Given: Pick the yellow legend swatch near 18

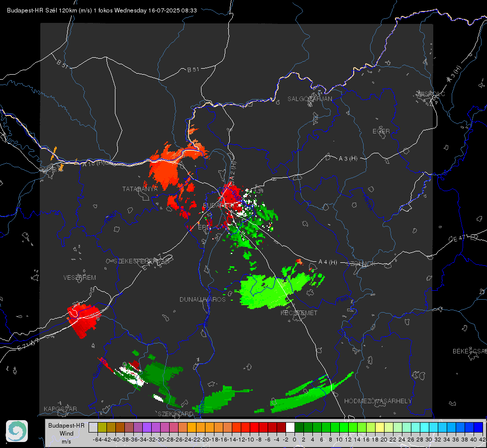Looking at the screenshot, I should point(380,428).
